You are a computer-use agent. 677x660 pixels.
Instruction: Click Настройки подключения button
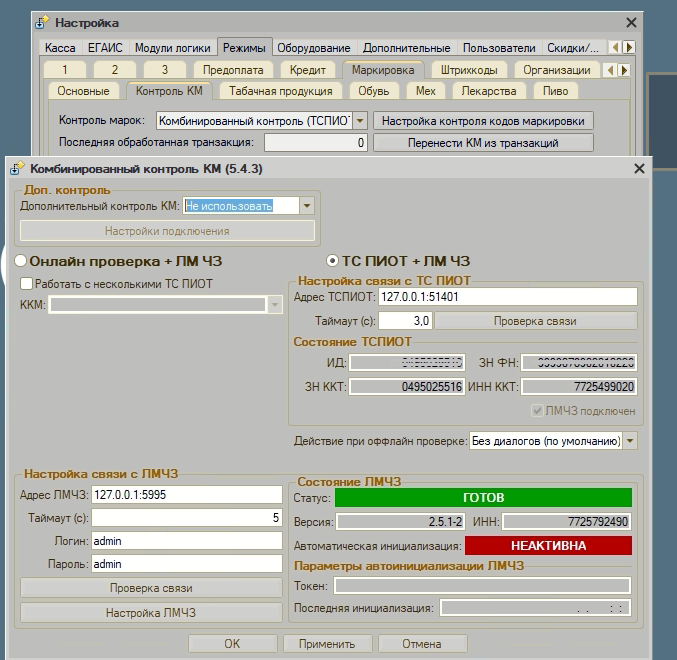point(168,231)
